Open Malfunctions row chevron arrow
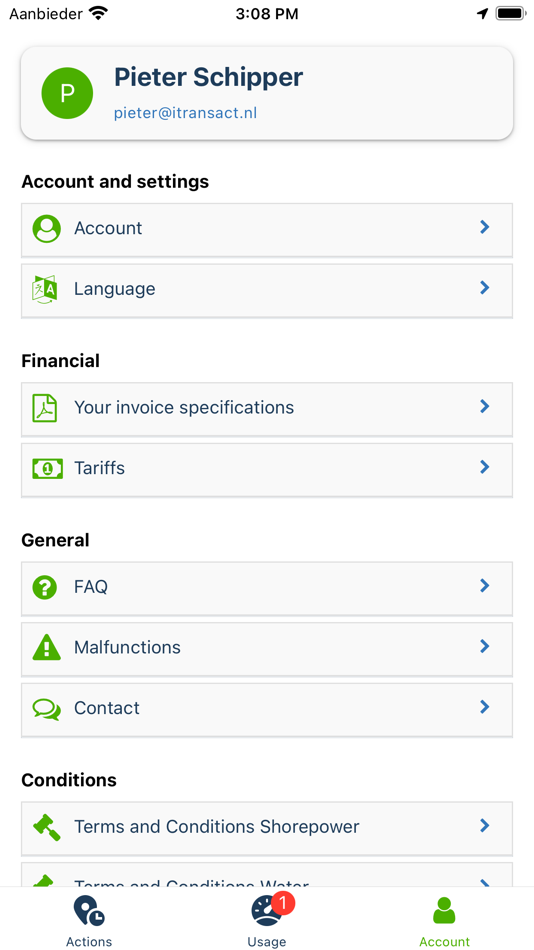534x950 pixels. [484, 646]
